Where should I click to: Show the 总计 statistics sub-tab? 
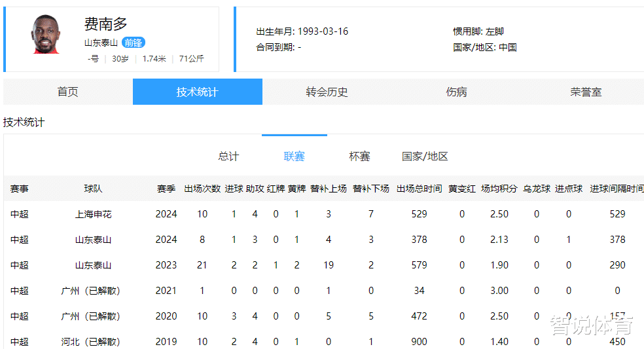[229, 156]
